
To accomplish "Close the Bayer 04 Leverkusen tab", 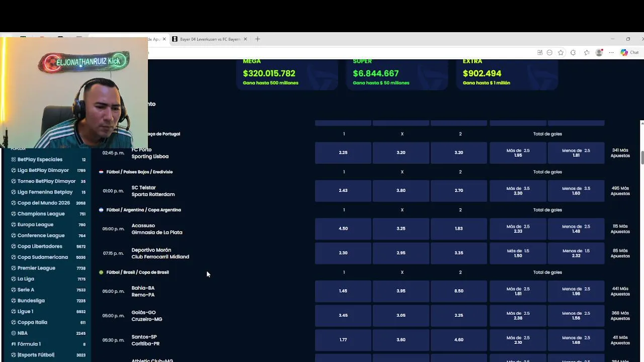I will pyautogui.click(x=246, y=39).
